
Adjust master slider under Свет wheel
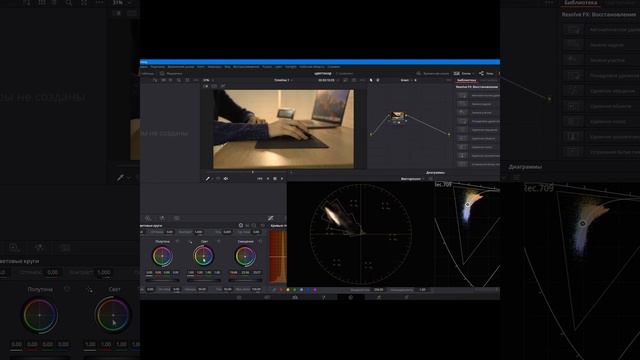tap(204, 280)
